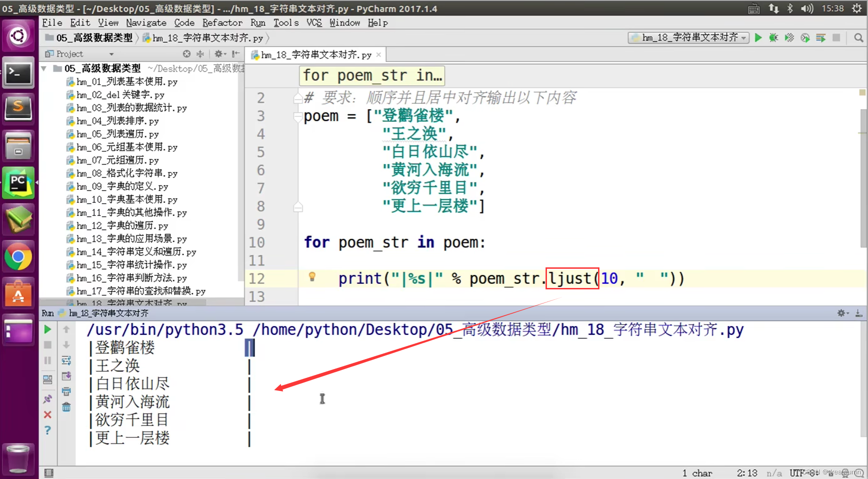The image size is (868, 479).
Task: Open the Tools menu
Action: (286, 22)
